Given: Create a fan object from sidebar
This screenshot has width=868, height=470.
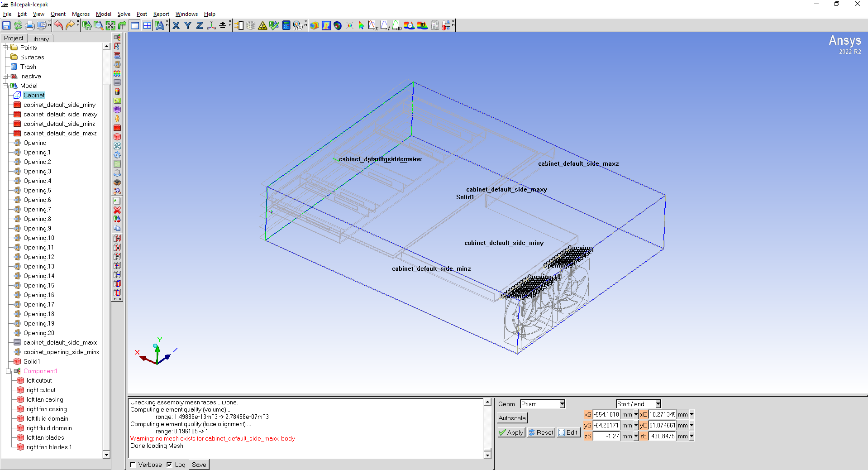Looking at the screenshot, I should click(x=117, y=146).
